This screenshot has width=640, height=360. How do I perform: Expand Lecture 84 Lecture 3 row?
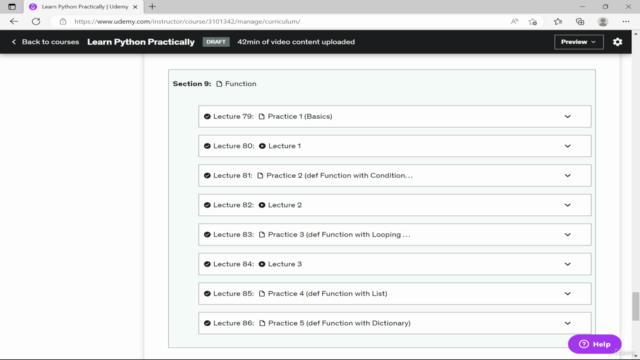(567, 264)
